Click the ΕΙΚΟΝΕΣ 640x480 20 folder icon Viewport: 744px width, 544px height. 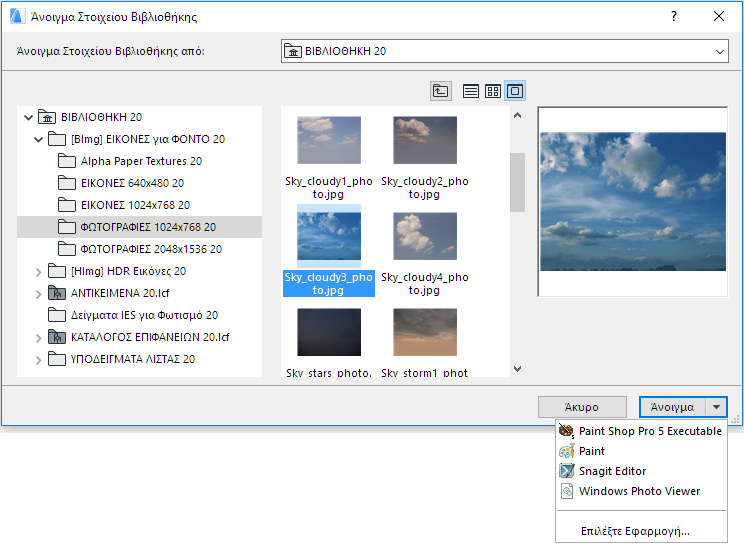[66, 183]
